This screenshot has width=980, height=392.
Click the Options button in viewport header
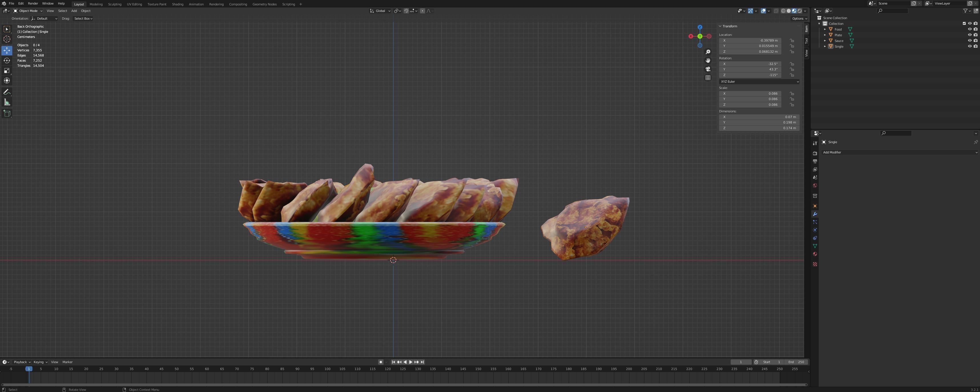click(x=799, y=19)
